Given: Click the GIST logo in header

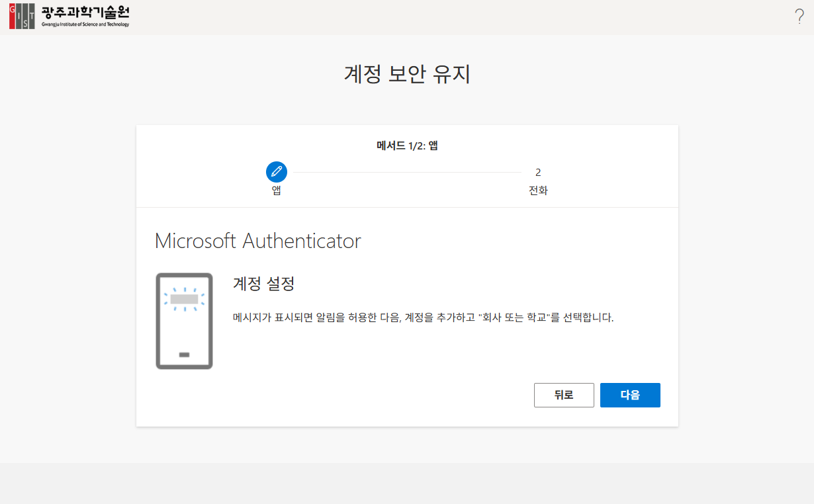Looking at the screenshot, I should coord(69,16).
